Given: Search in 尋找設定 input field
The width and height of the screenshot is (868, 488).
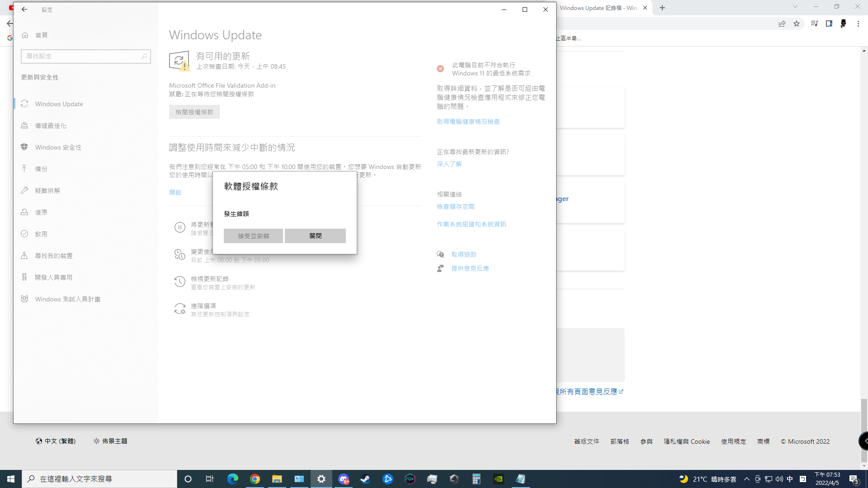Looking at the screenshot, I should [x=85, y=56].
